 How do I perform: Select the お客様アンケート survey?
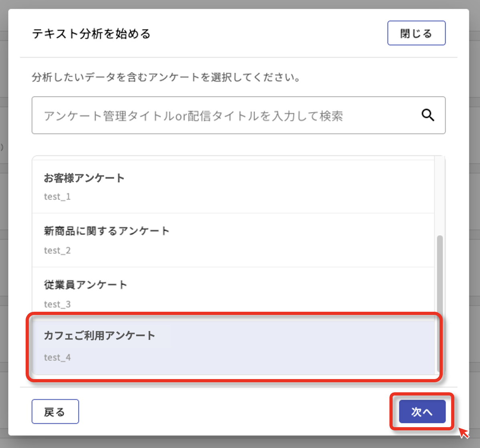84,178
